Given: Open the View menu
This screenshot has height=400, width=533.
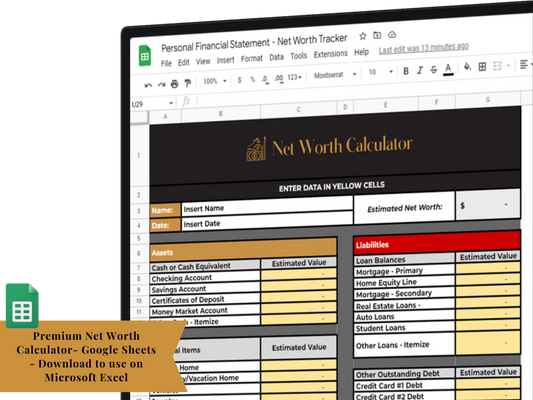Looking at the screenshot, I should (x=203, y=62).
